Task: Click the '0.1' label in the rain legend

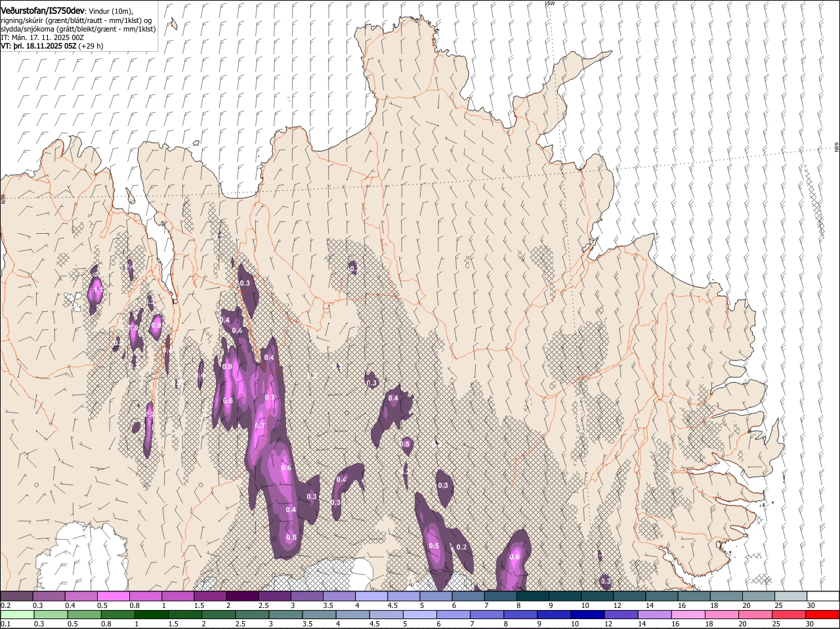Action: pos(5,624)
